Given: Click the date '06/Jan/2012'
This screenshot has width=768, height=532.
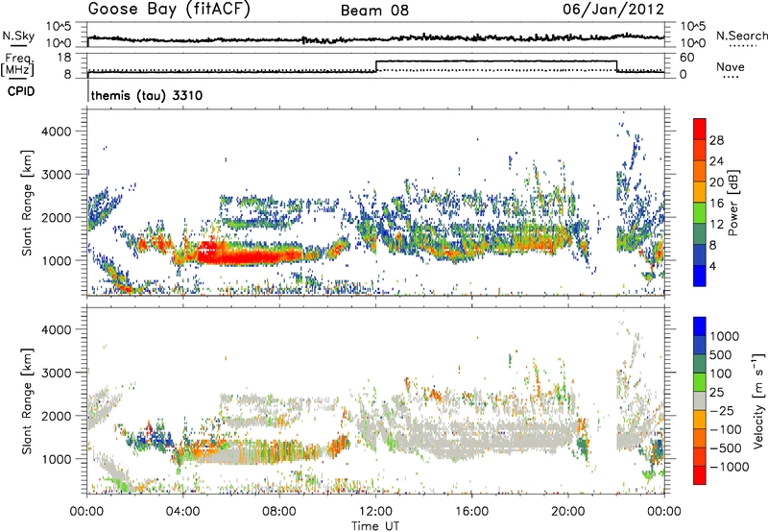Looking at the screenshot, I should [613, 10].
